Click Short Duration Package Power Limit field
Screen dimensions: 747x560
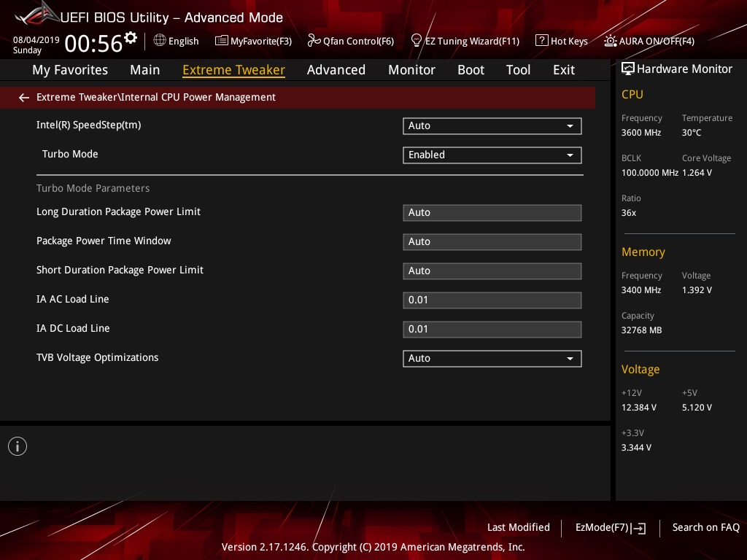pos(492,271)
